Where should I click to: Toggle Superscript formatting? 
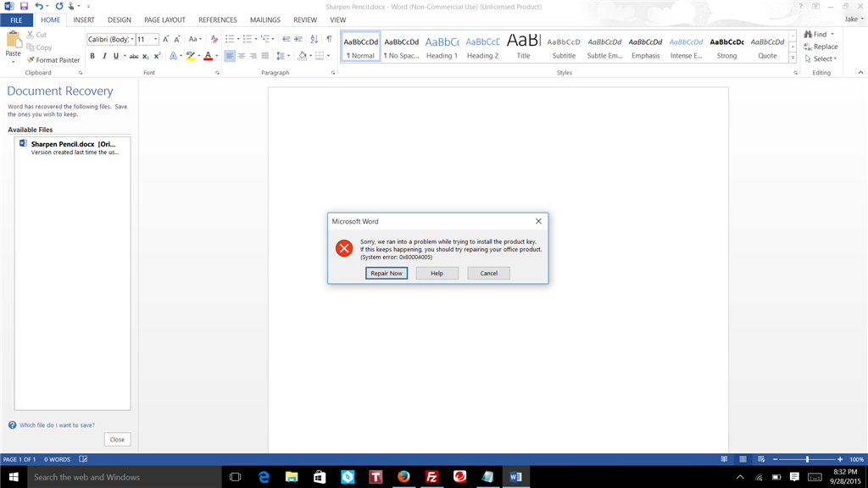click(157, 56)
